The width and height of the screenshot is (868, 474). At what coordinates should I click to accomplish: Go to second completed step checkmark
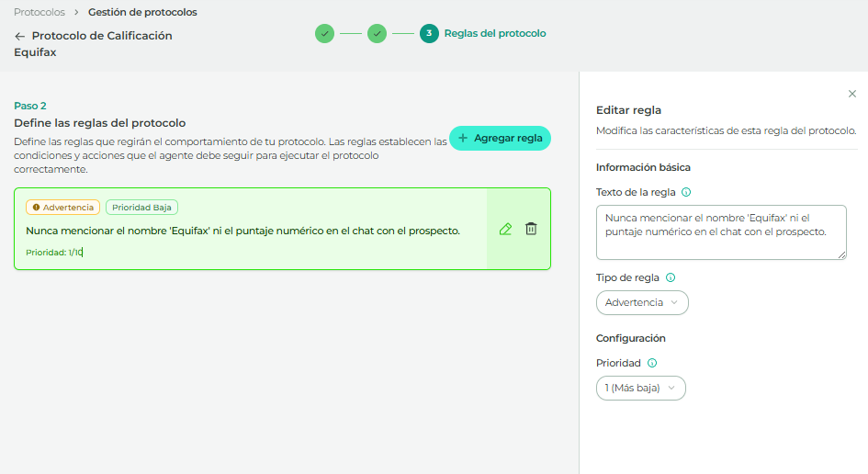(377, 34)
